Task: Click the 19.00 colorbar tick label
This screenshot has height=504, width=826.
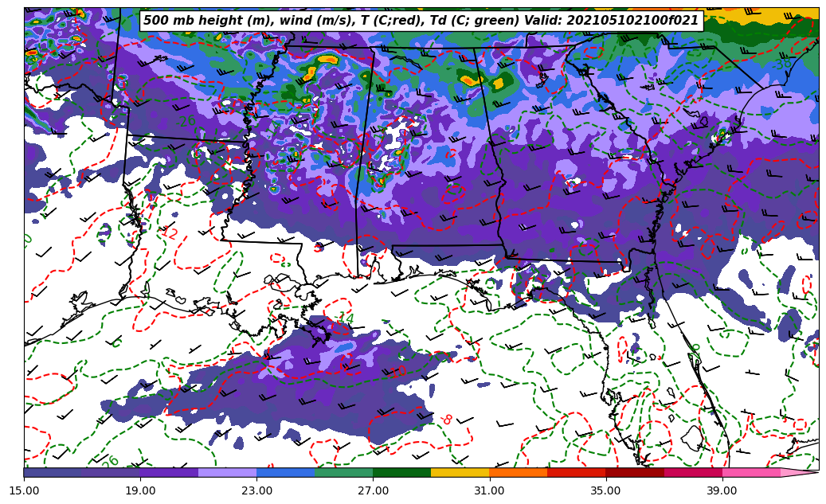Action: pos(141,490)
